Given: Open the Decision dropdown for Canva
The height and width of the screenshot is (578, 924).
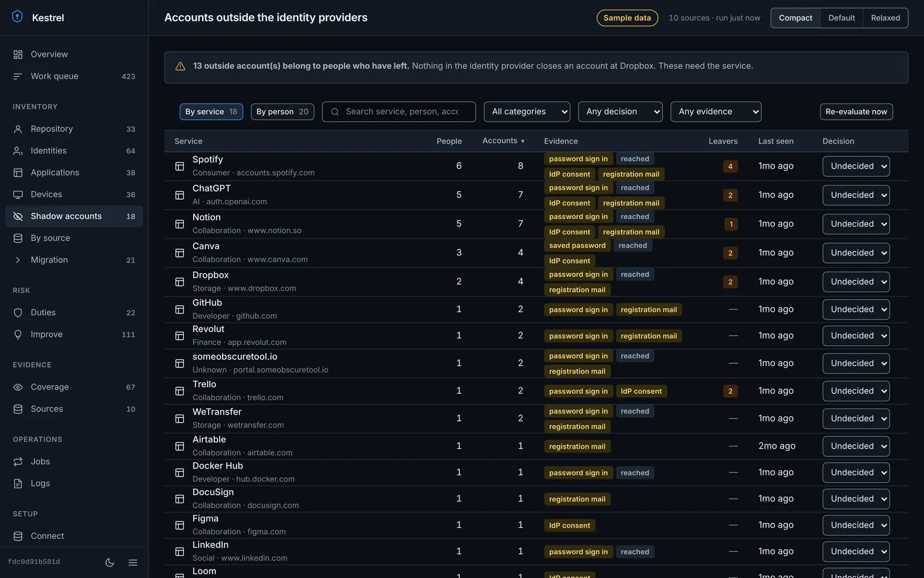Looking at the screenshot, I should click(856, 253).
